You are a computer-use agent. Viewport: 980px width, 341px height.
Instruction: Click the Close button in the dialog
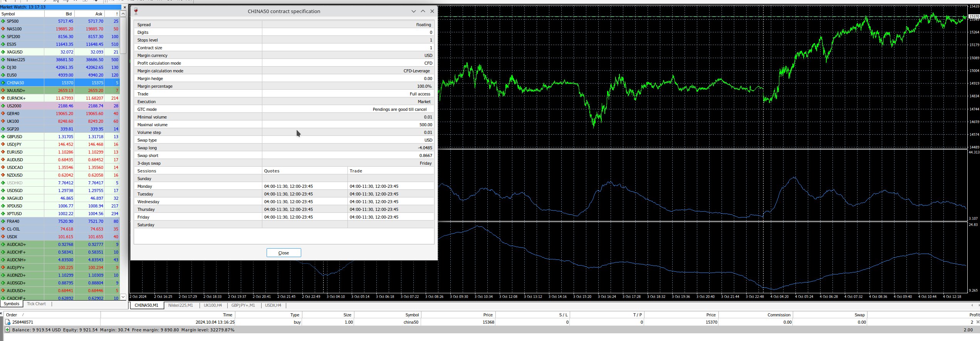coord(284,253)
